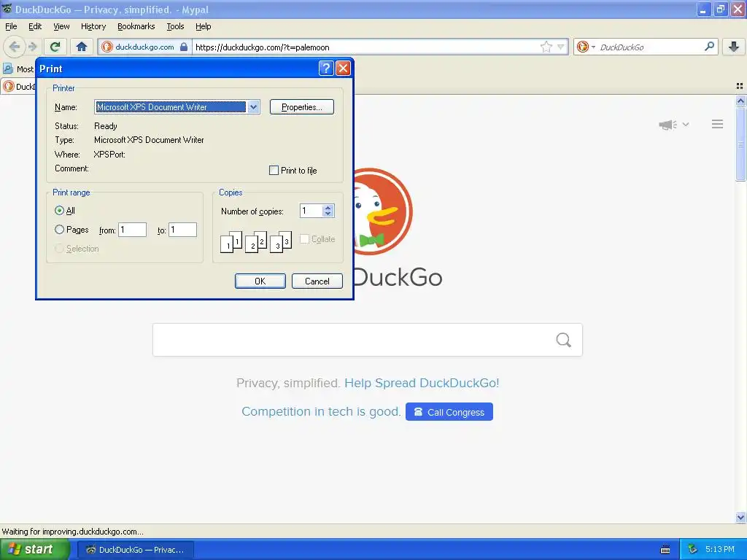Image resolution: width=747 pixels, height=560 pixels.
Task: Click the keyboard icon in system tray
Action: tap(665, 550)
